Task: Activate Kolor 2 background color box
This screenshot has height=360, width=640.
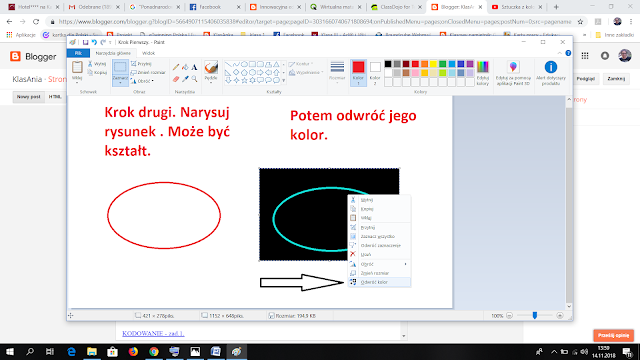Action: click(375, 73)
